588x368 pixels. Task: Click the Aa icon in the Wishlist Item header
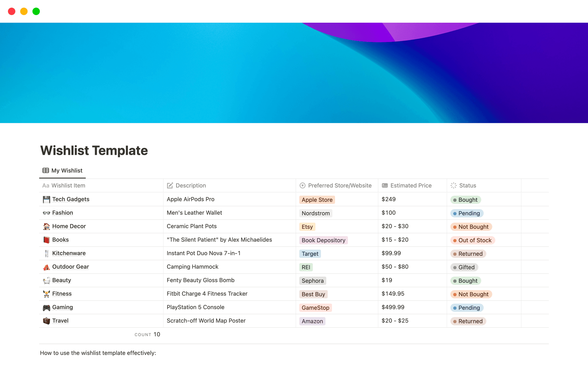[45, 185]
